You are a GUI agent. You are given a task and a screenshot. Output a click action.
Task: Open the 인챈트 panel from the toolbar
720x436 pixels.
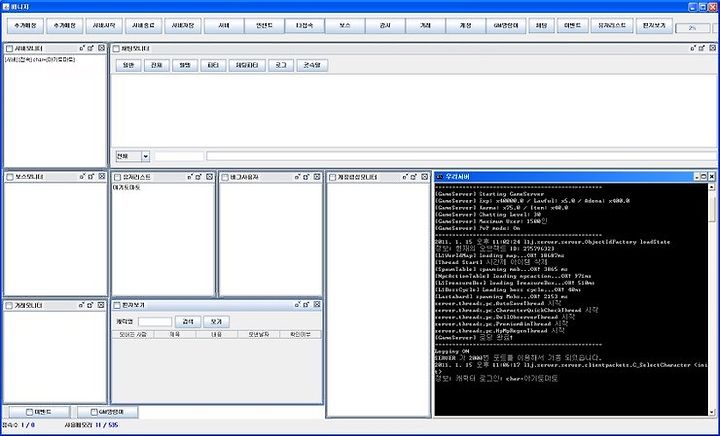264,26
